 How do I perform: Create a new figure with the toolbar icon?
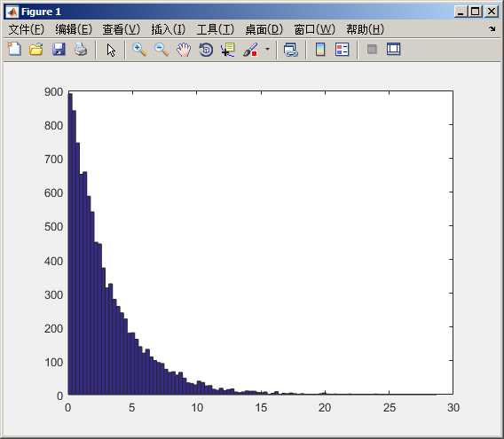coord(14,50)
